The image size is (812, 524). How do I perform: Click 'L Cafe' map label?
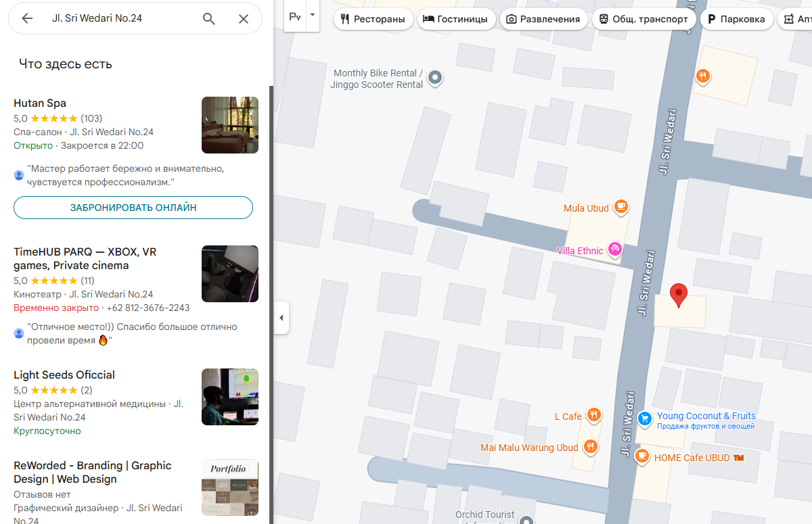coord(568,416)
